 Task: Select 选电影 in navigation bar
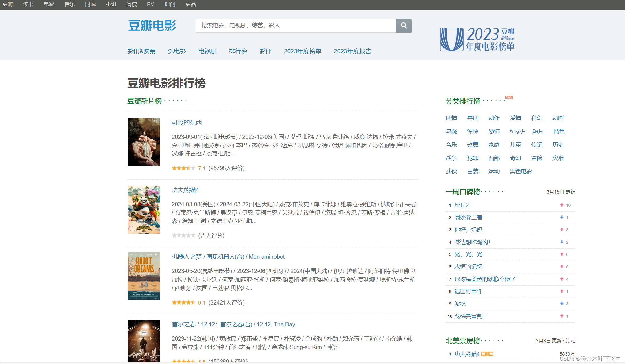click(x=177, y=51)
